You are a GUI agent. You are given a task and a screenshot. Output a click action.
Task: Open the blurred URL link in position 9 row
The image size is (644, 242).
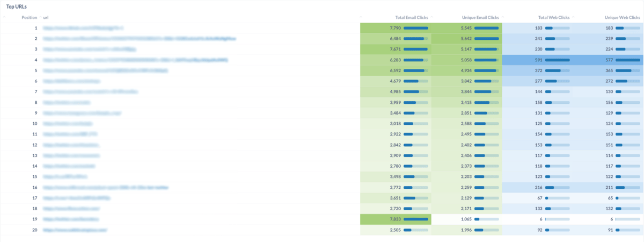pos(82,113)
